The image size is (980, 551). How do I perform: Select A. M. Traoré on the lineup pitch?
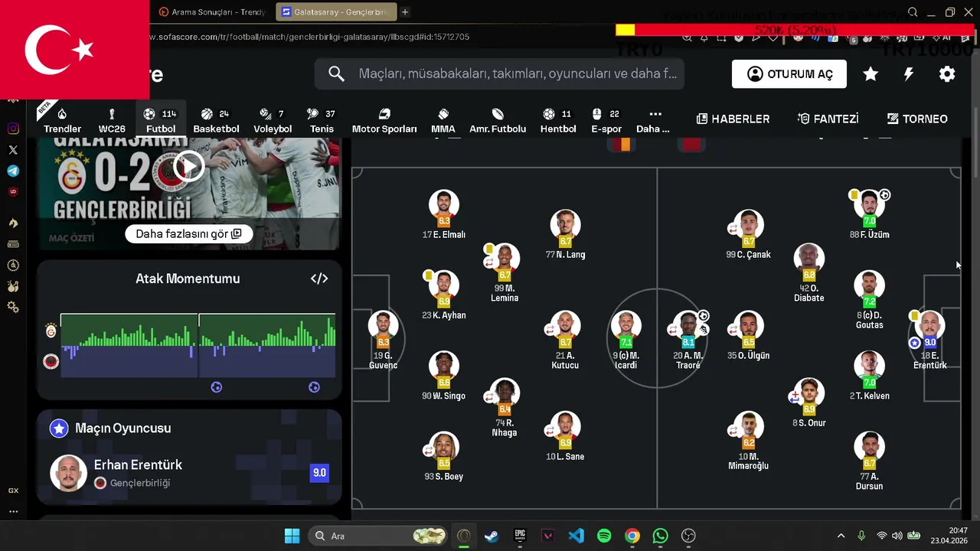tap(688, 341)
